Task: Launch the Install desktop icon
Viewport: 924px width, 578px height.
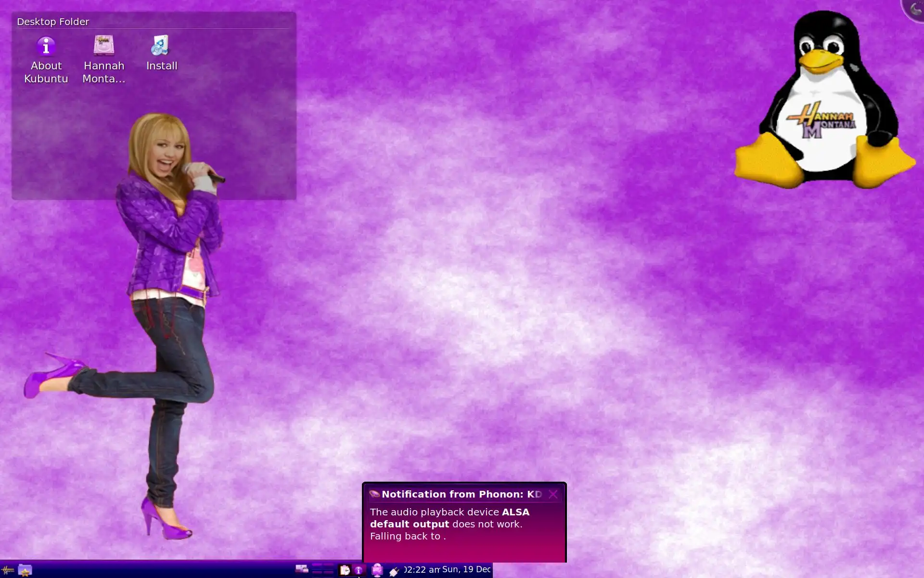Action: click(161, 46)
